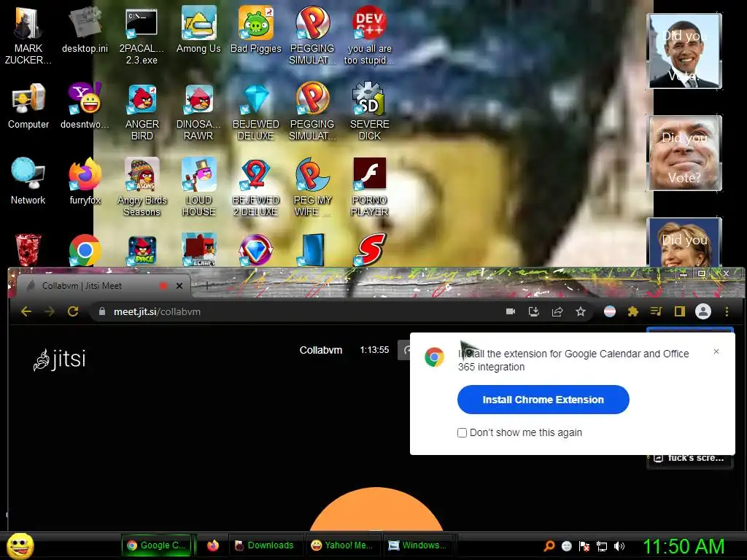
Task: Open the Flash player desktop icon
Action: click(x=369, y=187)
